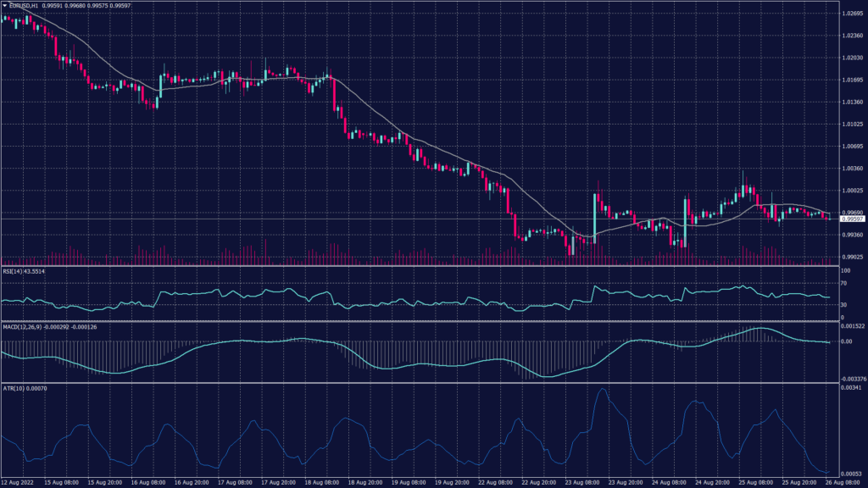Expand the chart dropdown triangle near EURUSD,H1

4,5
